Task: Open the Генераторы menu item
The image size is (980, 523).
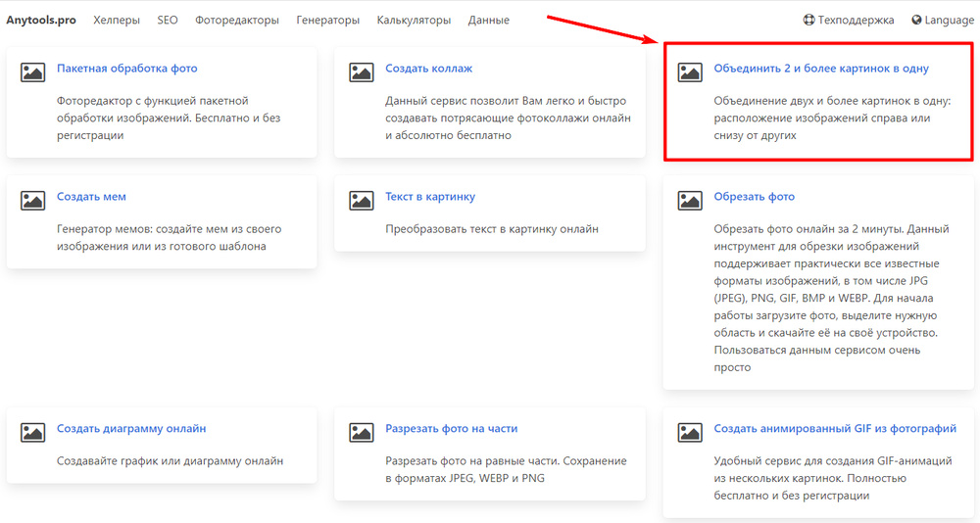Action: click(327, 20)
